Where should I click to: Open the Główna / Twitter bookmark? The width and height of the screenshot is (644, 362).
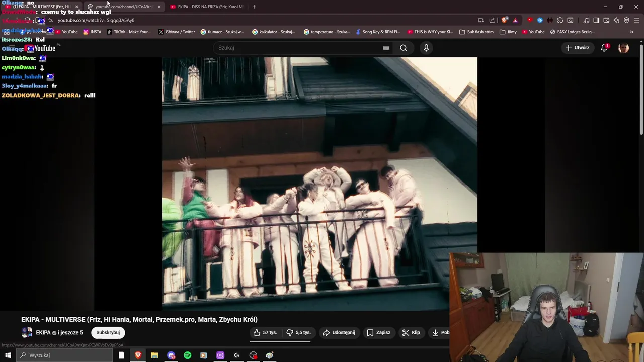pyautogui.click(x=177, y=32)
